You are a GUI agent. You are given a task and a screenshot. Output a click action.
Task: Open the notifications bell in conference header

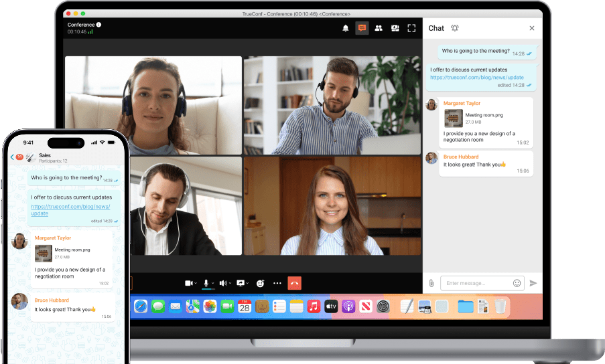[x=346, y=28]
